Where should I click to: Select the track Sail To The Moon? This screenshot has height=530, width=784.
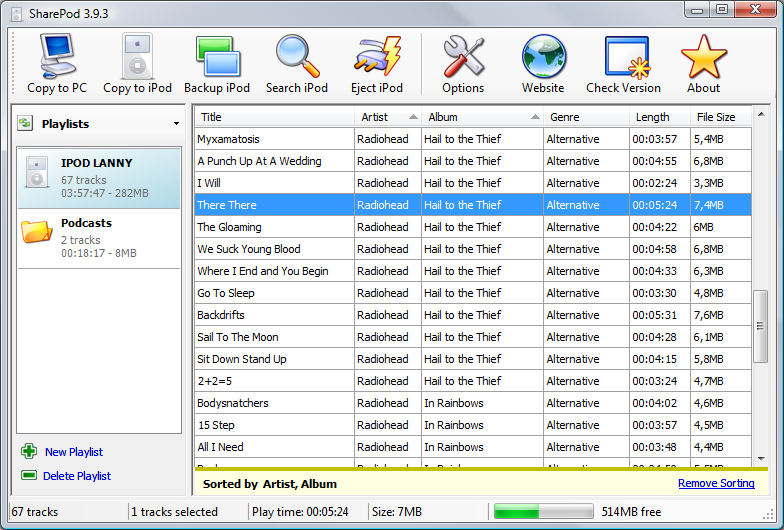pyautogui.click(x=473, y=337)
